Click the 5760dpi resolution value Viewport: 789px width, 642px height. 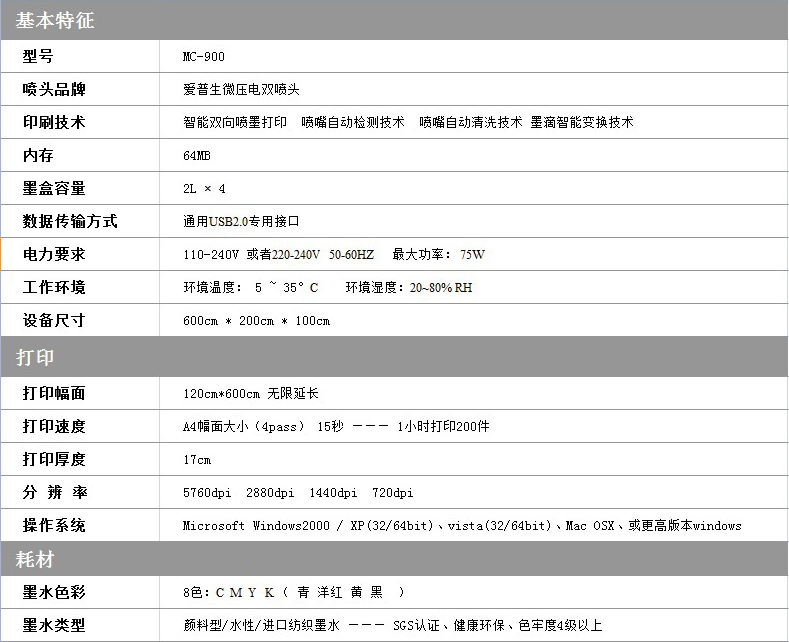point(207,493)
